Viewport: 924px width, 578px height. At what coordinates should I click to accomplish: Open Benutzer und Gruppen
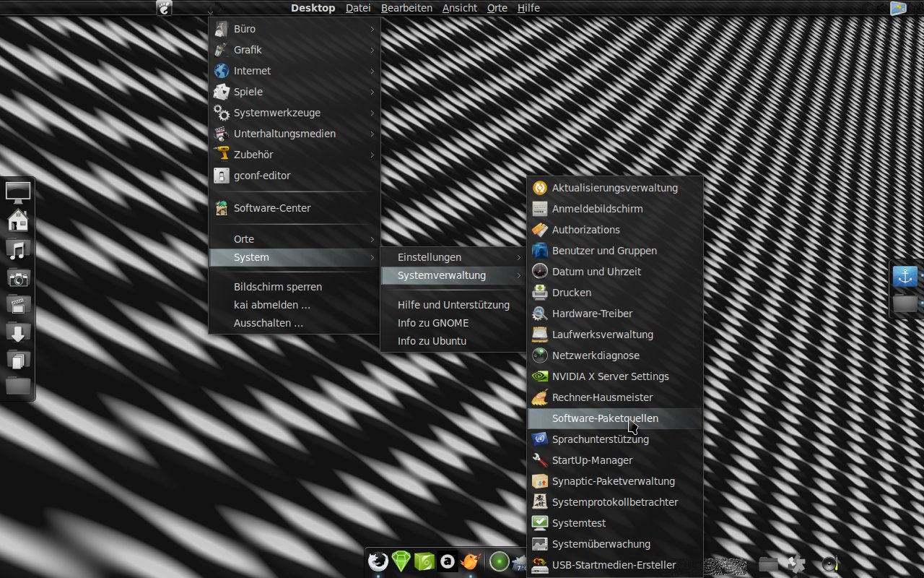pyautogui.click(x=615, y=251)
